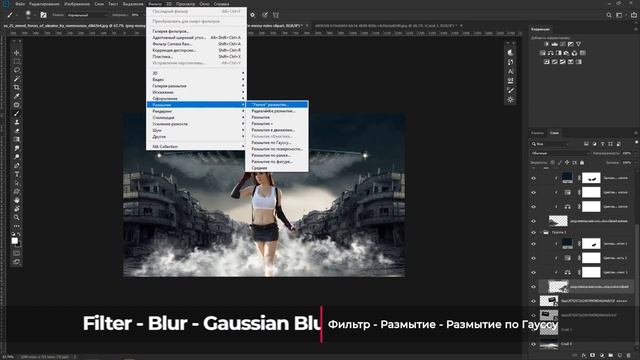
Task: Toggle pressure-for-size button in options bar
Action: (264, 15)
